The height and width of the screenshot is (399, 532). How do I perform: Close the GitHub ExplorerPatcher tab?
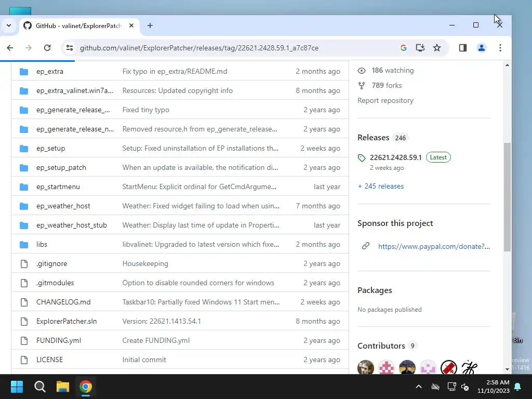131,25
